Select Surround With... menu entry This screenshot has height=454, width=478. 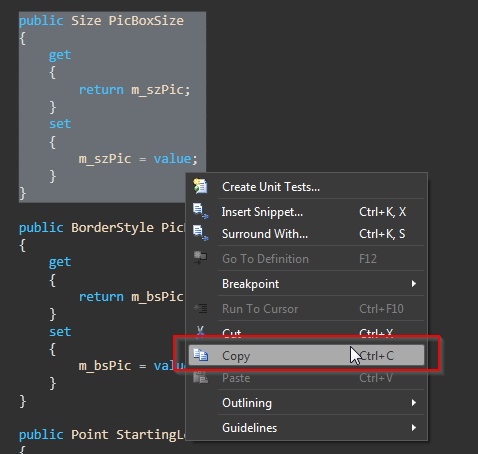[306, 234]
